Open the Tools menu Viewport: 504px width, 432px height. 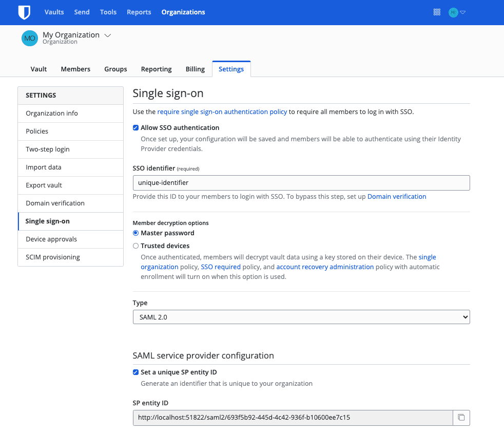point(108,12)
